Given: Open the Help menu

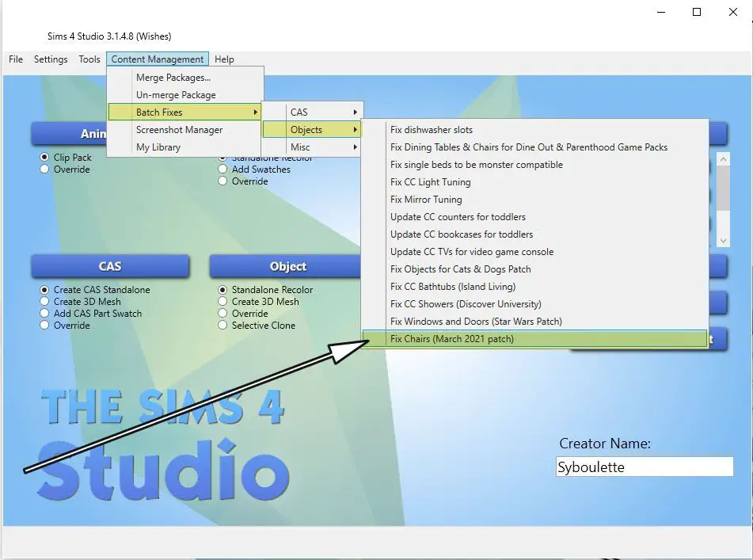Looking at the screenshot, I should point(224,59).
